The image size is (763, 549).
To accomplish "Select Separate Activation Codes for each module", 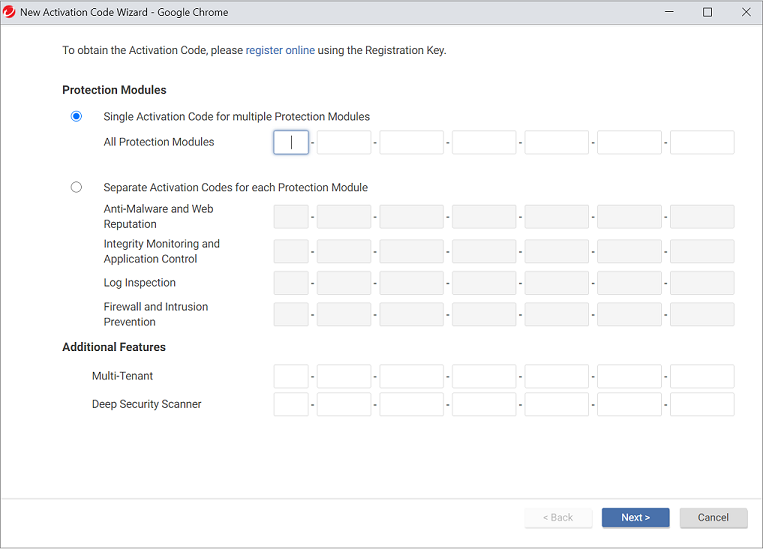I will pyautogui.click(x=77, y=187).
